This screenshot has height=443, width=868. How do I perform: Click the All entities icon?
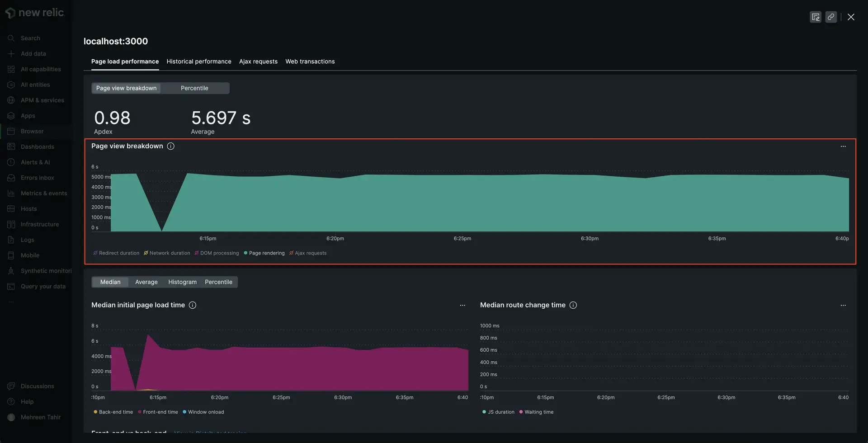(x=11, y=85)
